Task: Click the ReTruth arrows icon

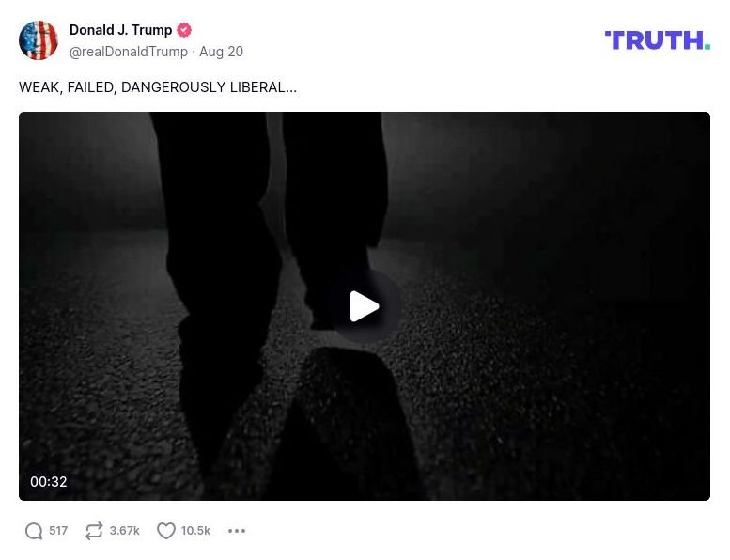Action: pos(94,531)
